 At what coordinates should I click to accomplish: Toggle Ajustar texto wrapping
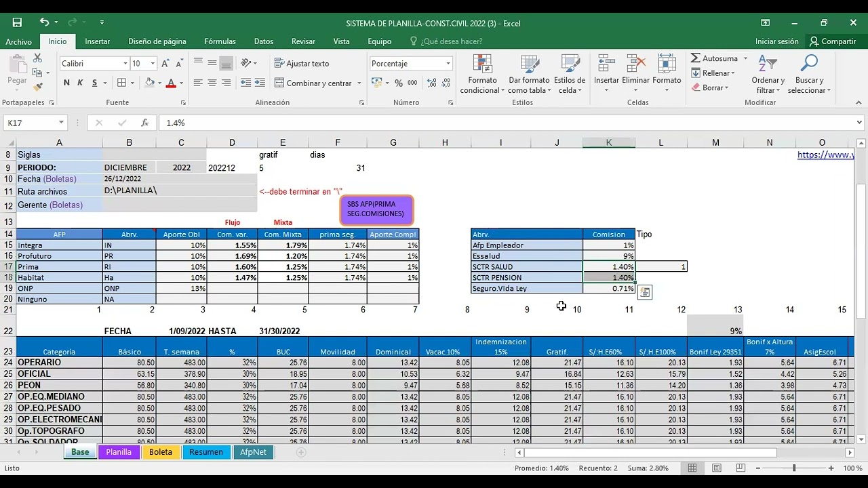[302, 63]
